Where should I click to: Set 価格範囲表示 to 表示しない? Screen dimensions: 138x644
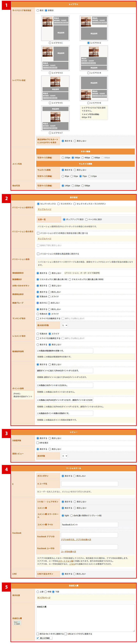coord(50,273)
